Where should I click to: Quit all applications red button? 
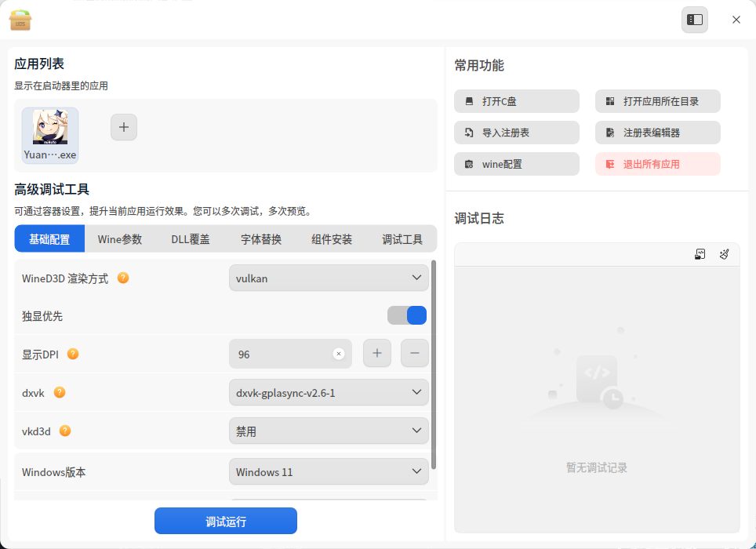coord(658,164)
